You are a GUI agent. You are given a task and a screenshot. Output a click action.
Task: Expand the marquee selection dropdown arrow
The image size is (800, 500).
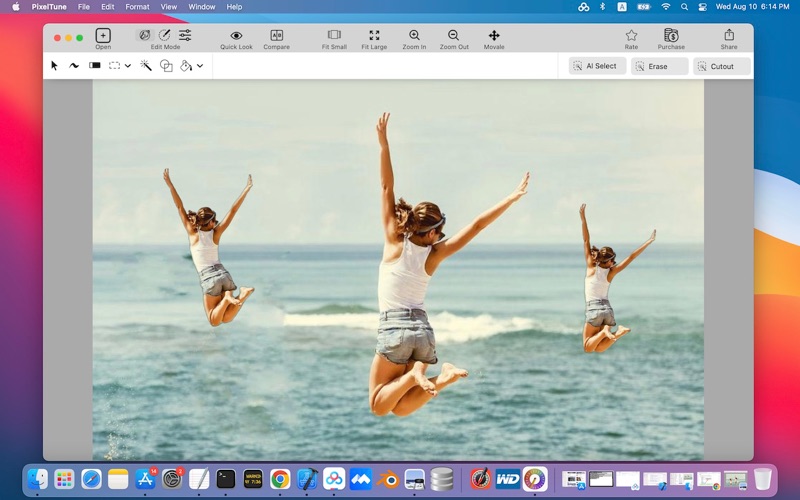[x=128, y=66]
